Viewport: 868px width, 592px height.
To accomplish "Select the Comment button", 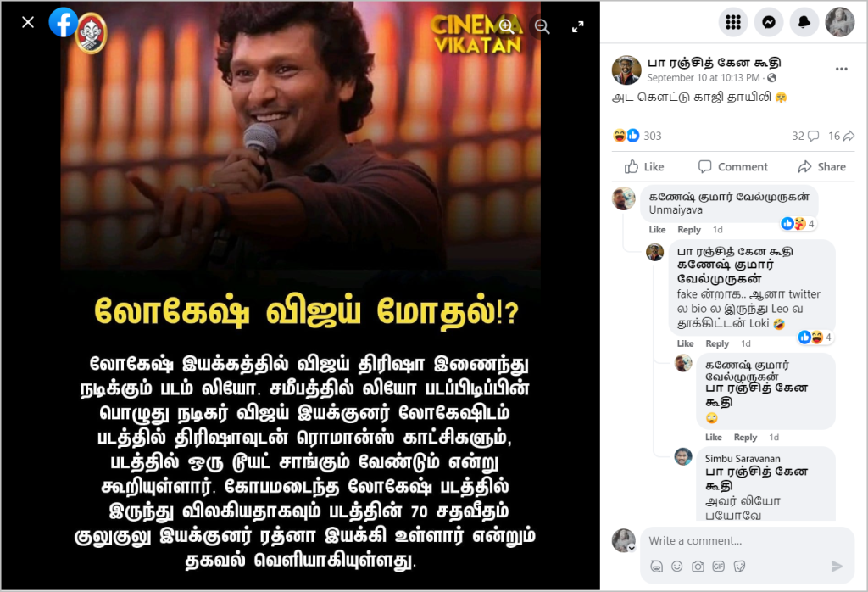I will 733,167.
